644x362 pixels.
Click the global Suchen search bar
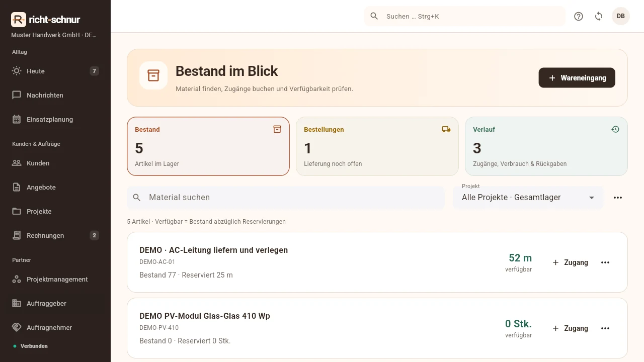pyautogui.click(x=465, y=16)
